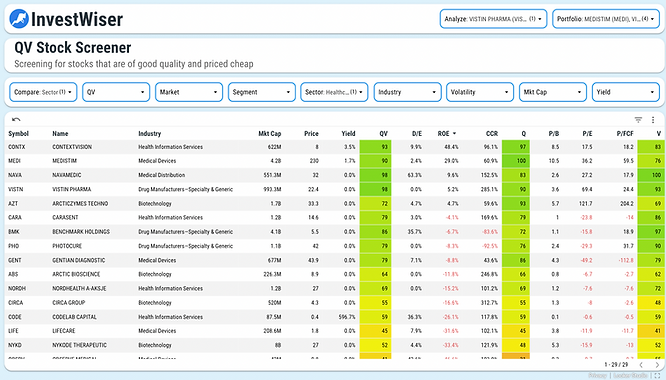The image size is (666, 380).
Task: Open the Mkt Cap filter dropdown
Action: click(x=552, y=92)
